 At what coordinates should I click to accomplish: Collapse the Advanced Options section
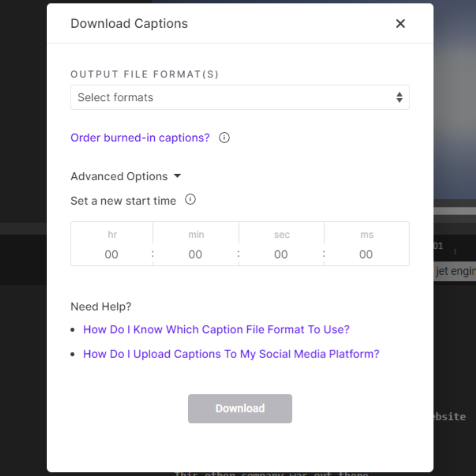tap(126, 176)
